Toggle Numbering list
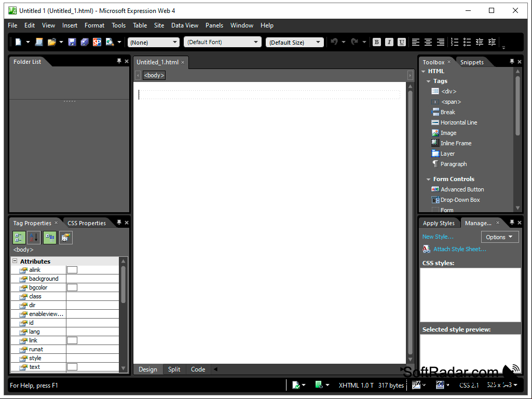The height and width of the screenshot is (399, 532). (x=455, y=42)
